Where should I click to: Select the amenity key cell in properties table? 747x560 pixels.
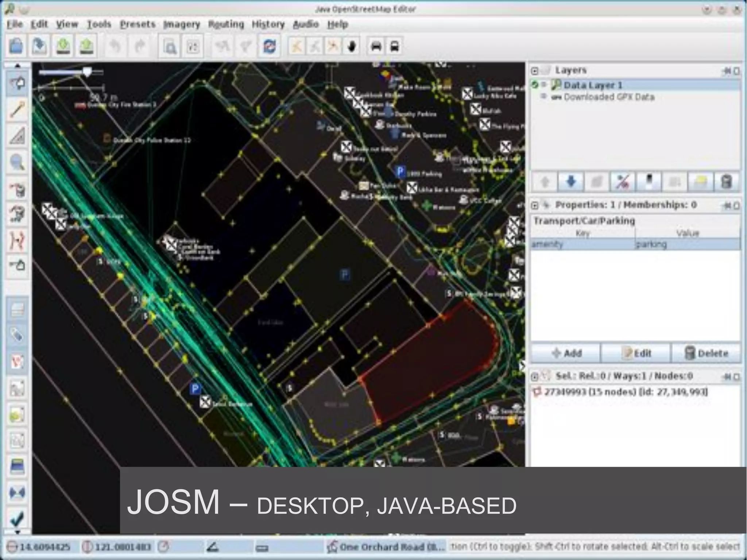583,244
